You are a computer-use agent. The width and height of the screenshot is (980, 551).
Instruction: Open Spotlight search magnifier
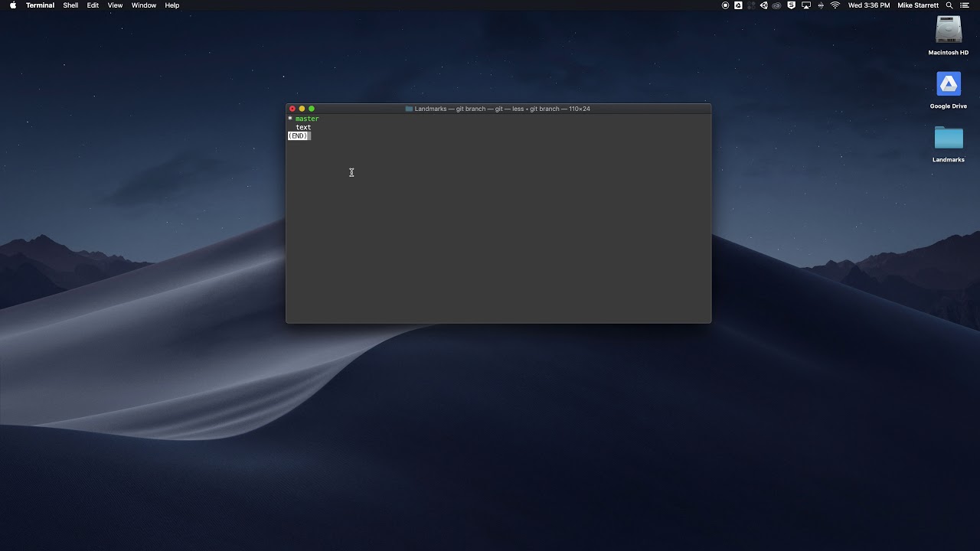949,5
